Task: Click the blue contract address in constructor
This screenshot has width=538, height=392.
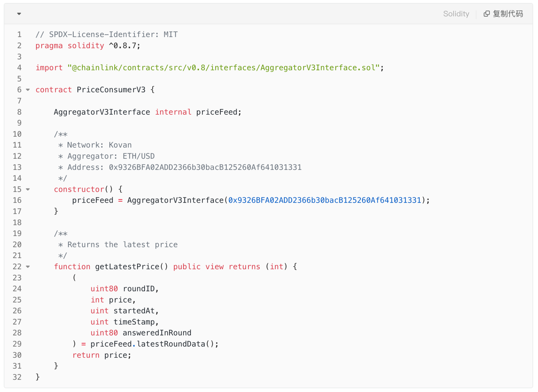Action: 325,200
